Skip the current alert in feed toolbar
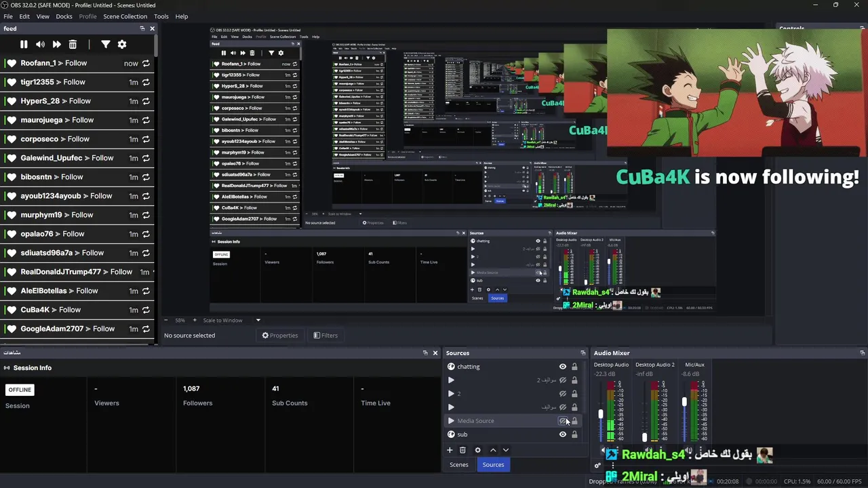This screenshot has height=488, width=868. [56, 44]
